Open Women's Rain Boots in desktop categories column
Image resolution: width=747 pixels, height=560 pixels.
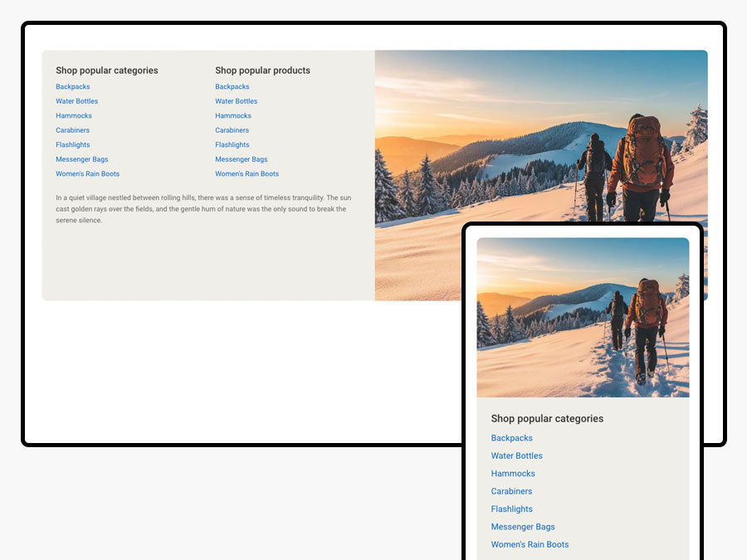(88, 174)
